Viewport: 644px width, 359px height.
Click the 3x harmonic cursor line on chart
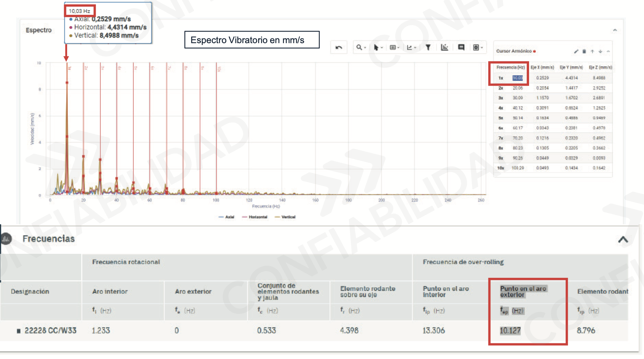100,129
